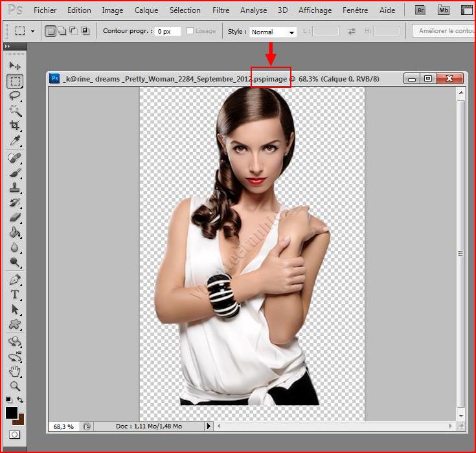Expand the document status info arrow
This screenshot has height=453, width=476.
209,426
